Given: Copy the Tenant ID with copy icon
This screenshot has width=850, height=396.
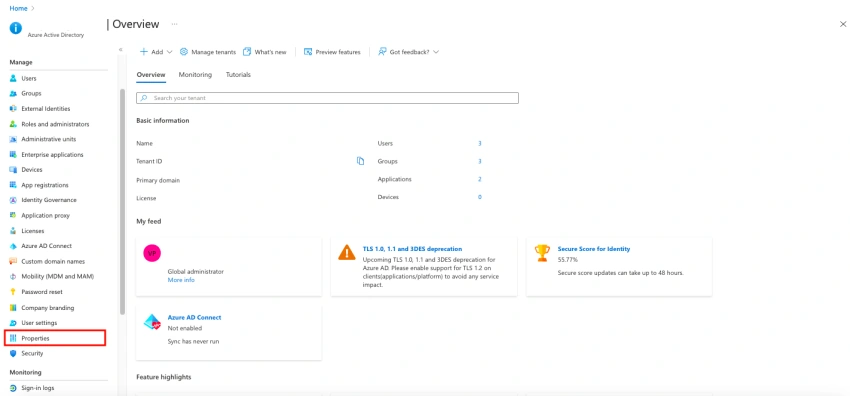Looking at the screenshot, I should 360,161.
